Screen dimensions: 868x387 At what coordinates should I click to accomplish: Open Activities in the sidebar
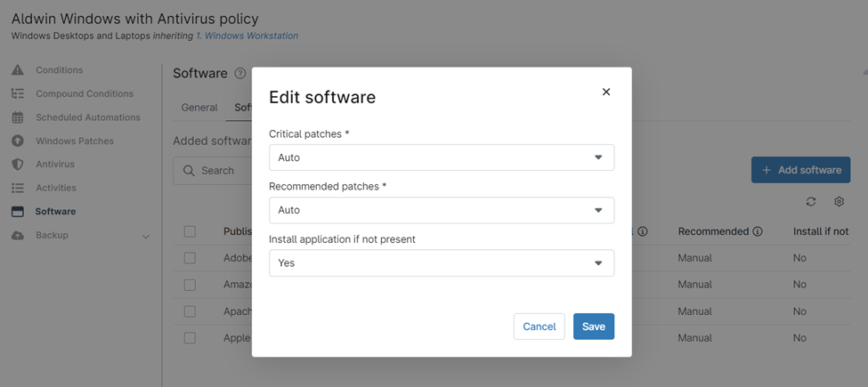pos(56,188)
